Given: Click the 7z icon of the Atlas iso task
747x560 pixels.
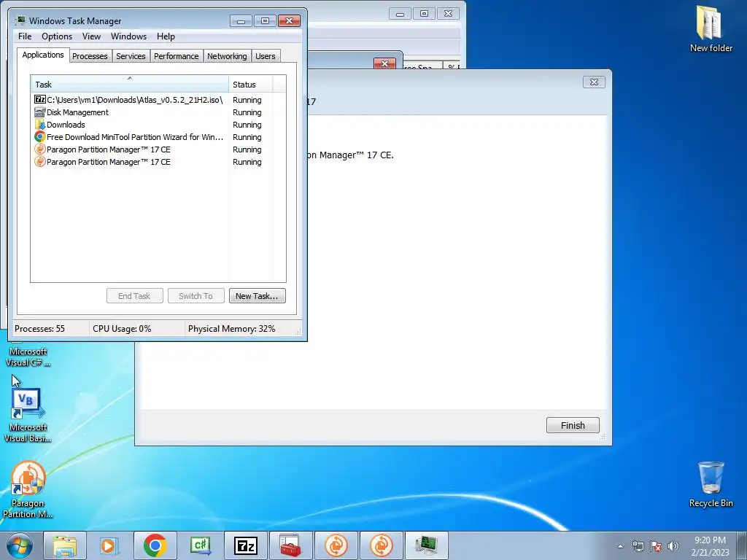Looking at the screenshot, I should tap(40, 99).
